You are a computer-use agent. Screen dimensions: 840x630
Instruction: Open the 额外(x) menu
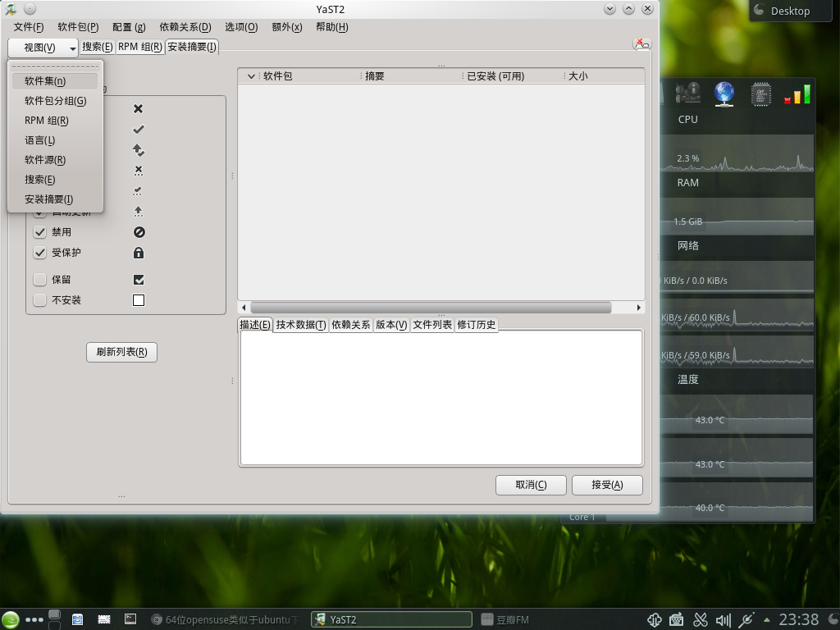click(x=286, y=27)
